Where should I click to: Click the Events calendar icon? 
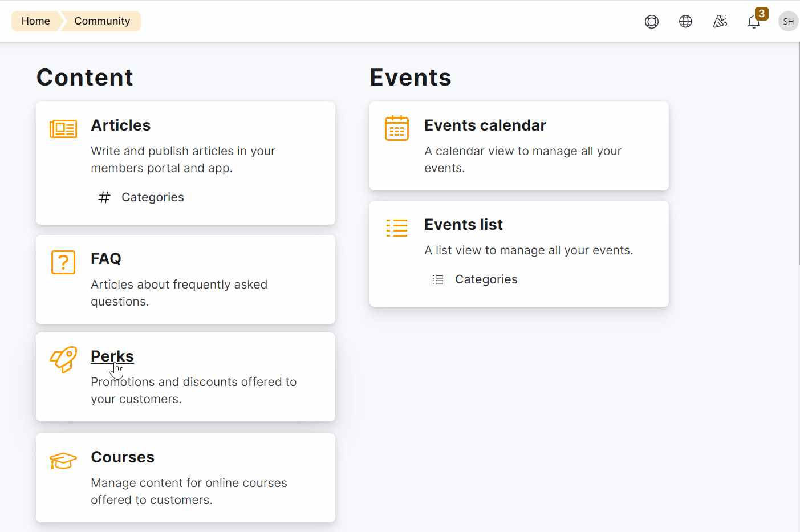(397, 128)
